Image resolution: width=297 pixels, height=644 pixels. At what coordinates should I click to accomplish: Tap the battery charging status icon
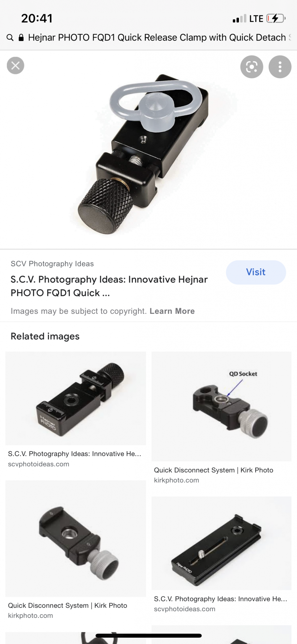click(276, 19)
